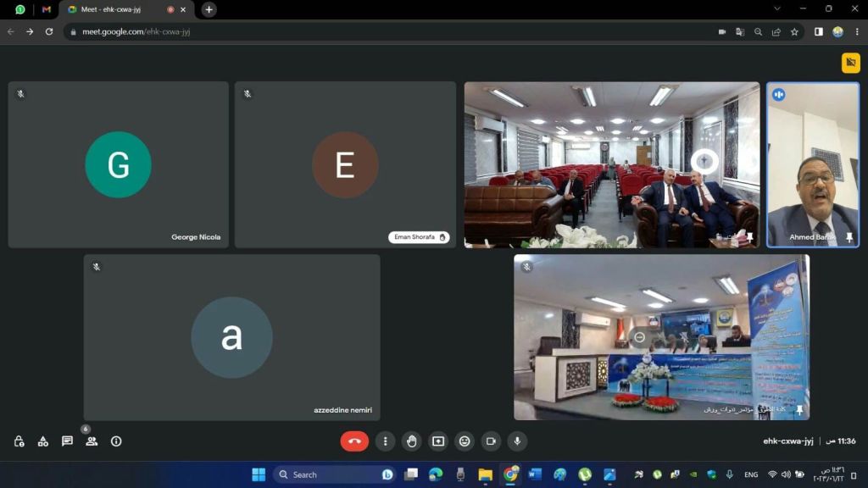868x488 pixels.
Task: Open the Chrome three-dot browser menu
Action: (x=857, y=31)
